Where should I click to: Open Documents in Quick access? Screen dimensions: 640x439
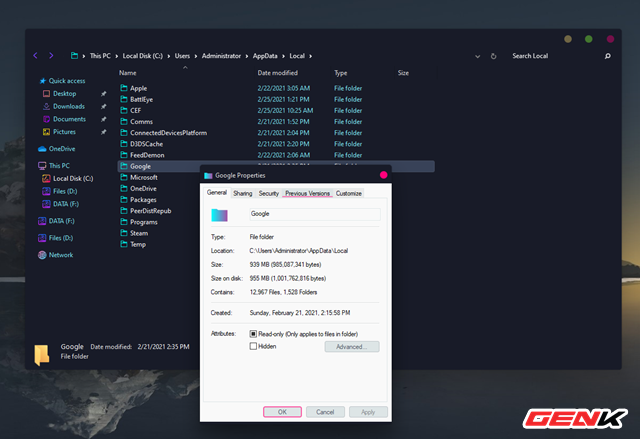pos(69,119)
